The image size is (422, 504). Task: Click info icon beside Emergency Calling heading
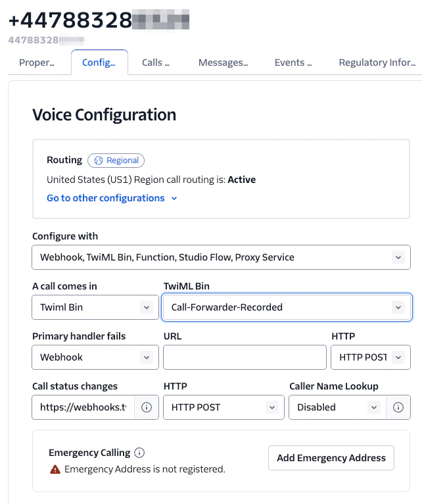coord(139,453)
